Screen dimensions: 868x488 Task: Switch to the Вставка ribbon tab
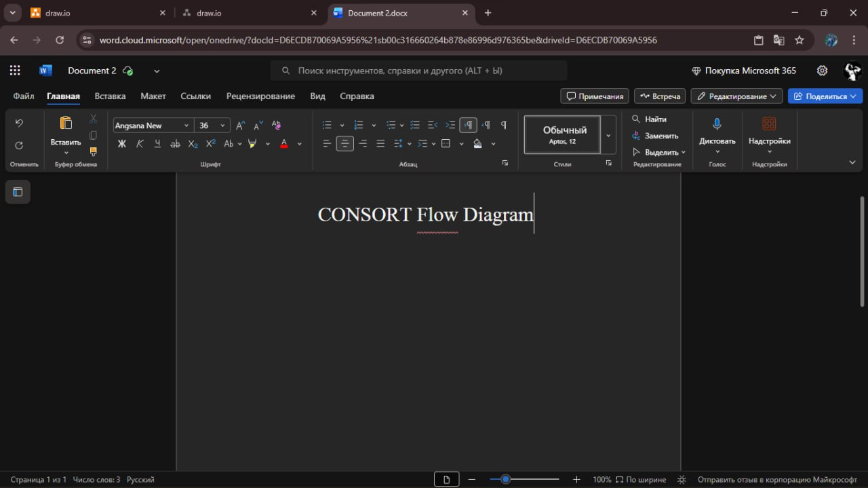(x=110, y=96)
